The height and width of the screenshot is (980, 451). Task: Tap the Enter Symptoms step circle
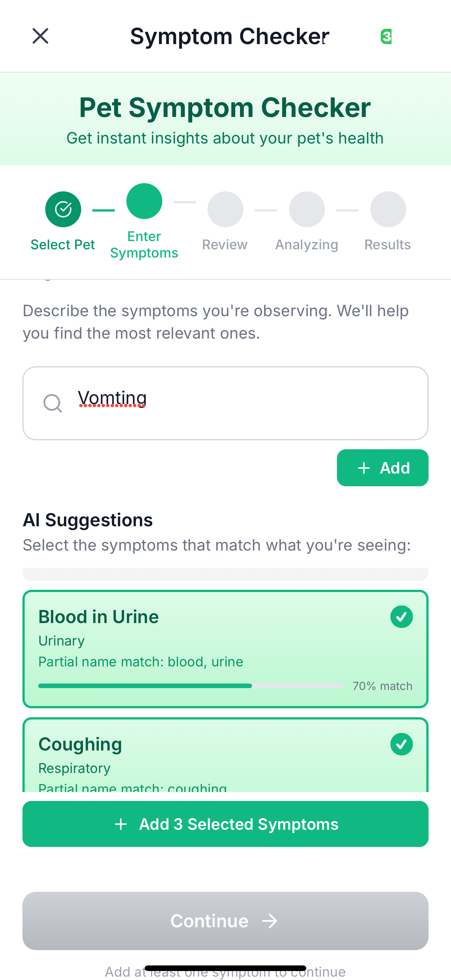click(144, 201)
